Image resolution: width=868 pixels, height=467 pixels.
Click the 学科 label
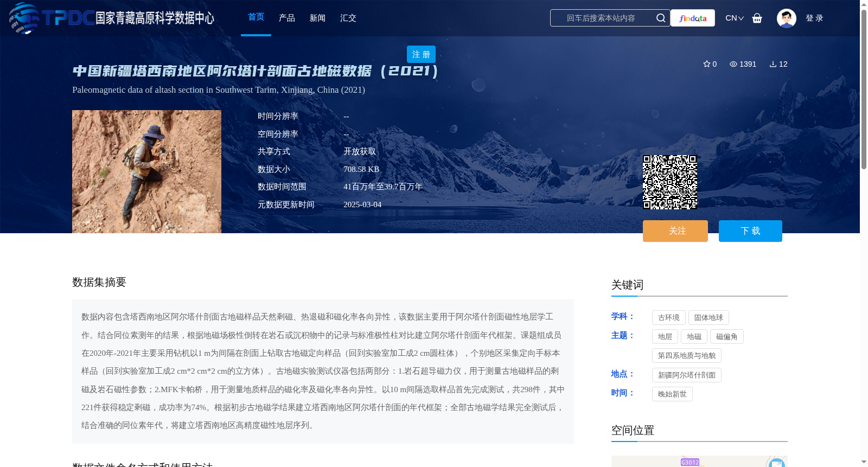[622, 316]
